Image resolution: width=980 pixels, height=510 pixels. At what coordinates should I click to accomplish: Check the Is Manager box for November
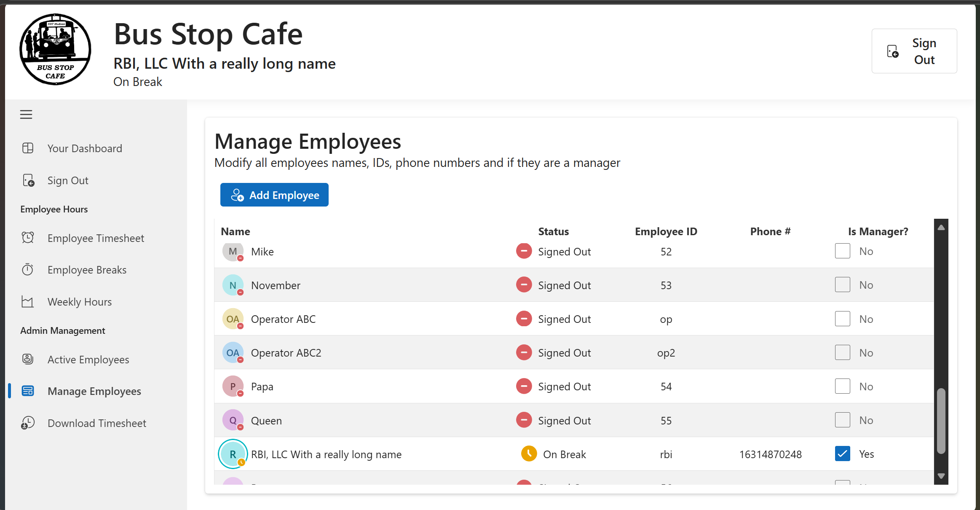click(x=842, y=285)
